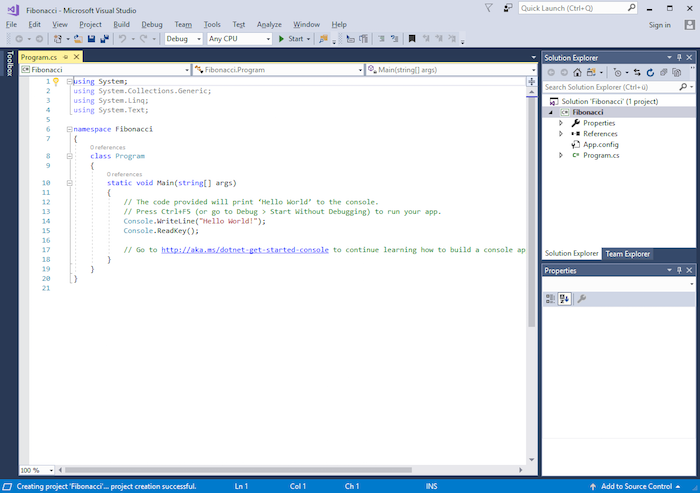The image size is (700, 493).
Task: Expand the Properties node in Solution Explorer
Action: [561, 123]
